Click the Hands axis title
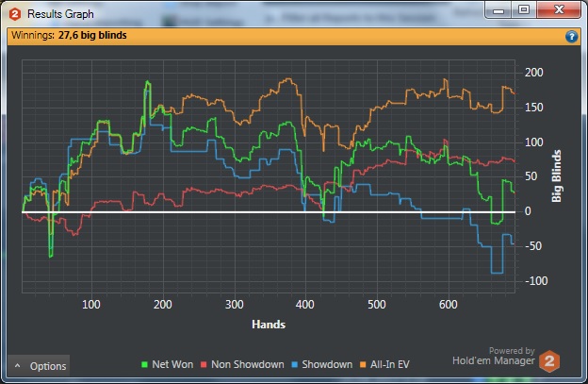The height and width of the screenshot is (384, 588). (269, 325)
